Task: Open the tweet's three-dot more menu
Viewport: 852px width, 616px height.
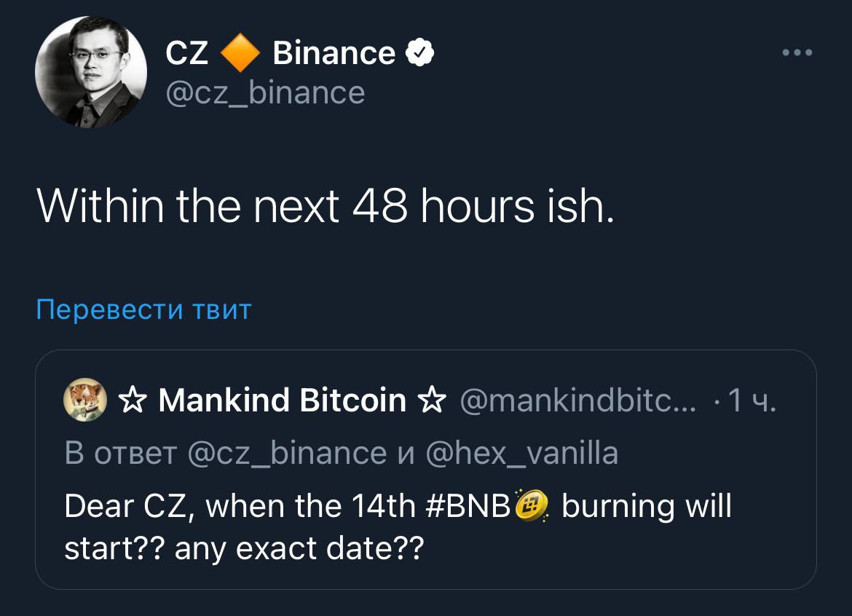Action: 797,53
